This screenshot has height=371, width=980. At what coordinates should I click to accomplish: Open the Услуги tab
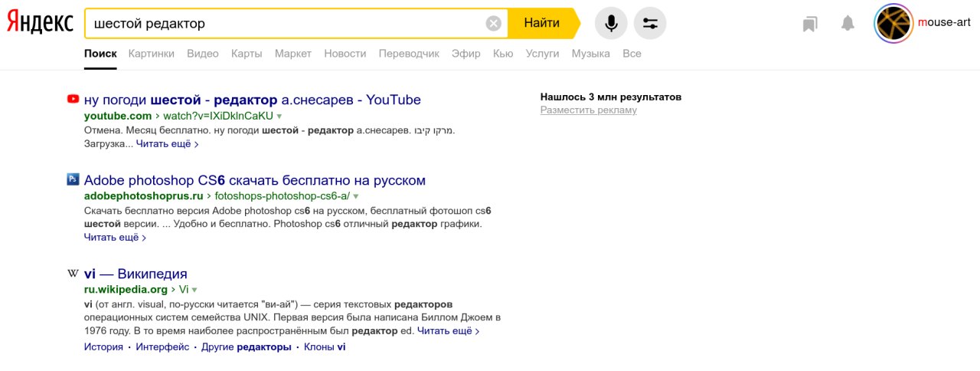point(542,54)
